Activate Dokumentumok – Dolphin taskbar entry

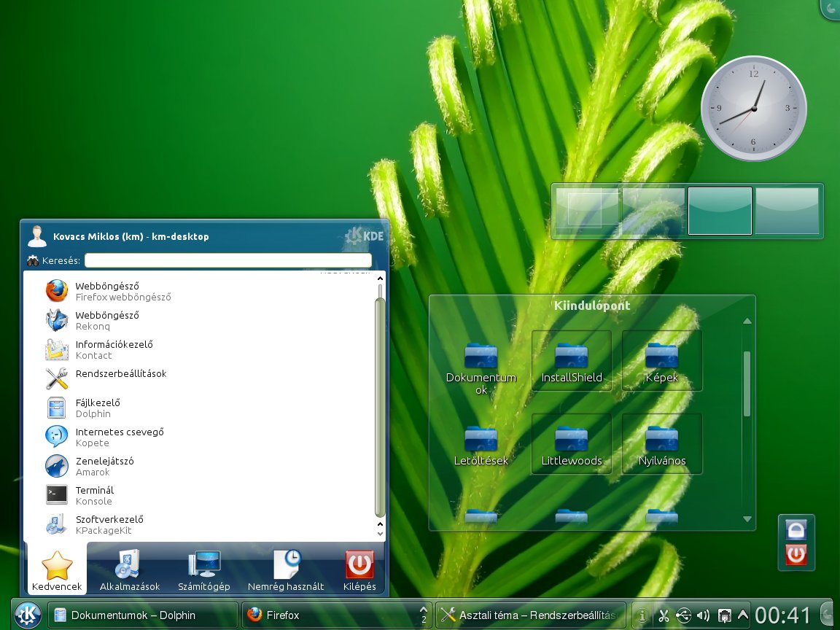pyautogui.click(x=142, y=615)
